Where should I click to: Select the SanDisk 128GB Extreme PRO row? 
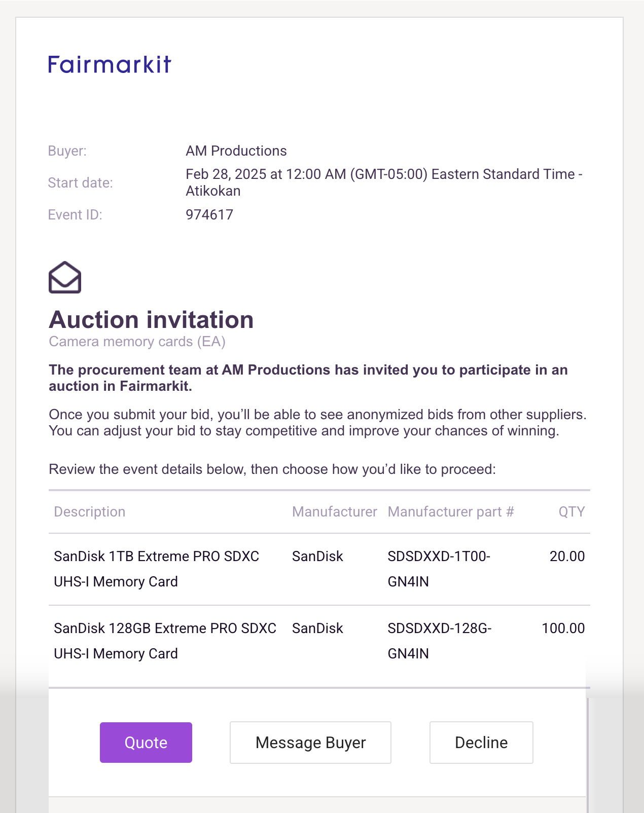(319, 641)
